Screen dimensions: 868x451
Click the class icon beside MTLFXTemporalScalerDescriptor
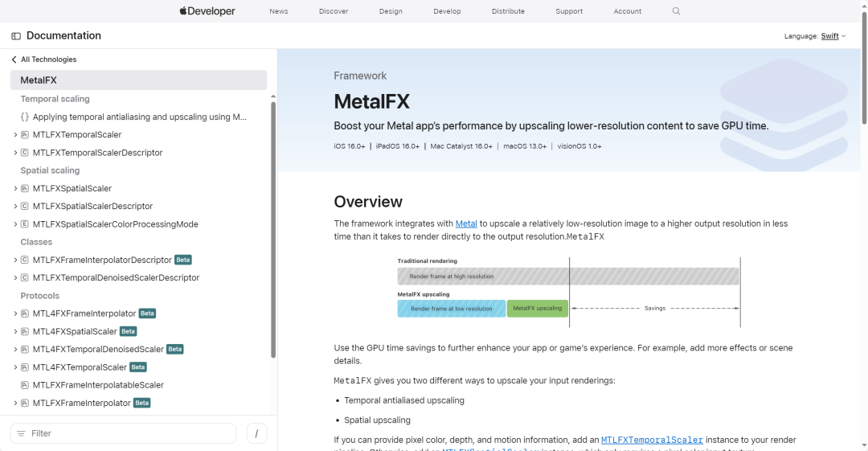tap(24, 153)
